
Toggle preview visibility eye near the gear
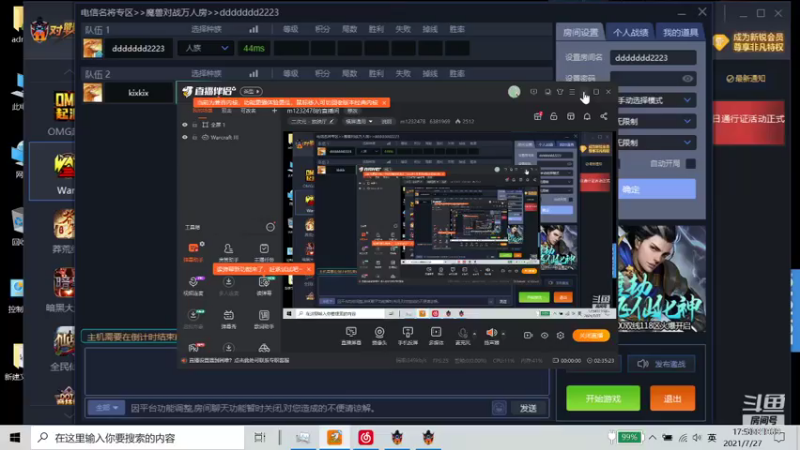coord(544,335)
